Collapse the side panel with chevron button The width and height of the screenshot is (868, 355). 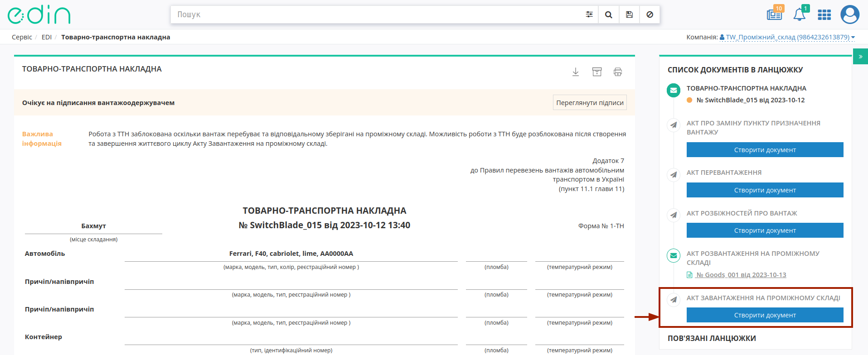pyautogui.click(x=860, y=57)
